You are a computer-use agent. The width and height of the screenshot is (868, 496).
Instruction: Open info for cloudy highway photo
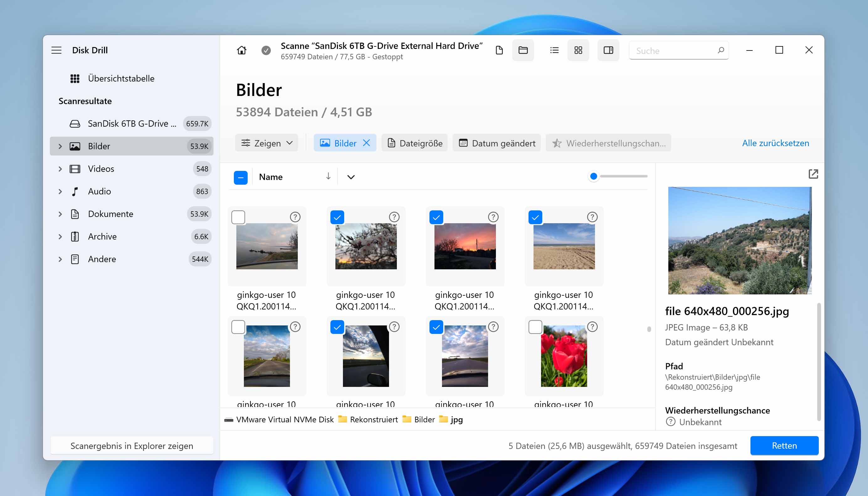[x=493, y=327]
